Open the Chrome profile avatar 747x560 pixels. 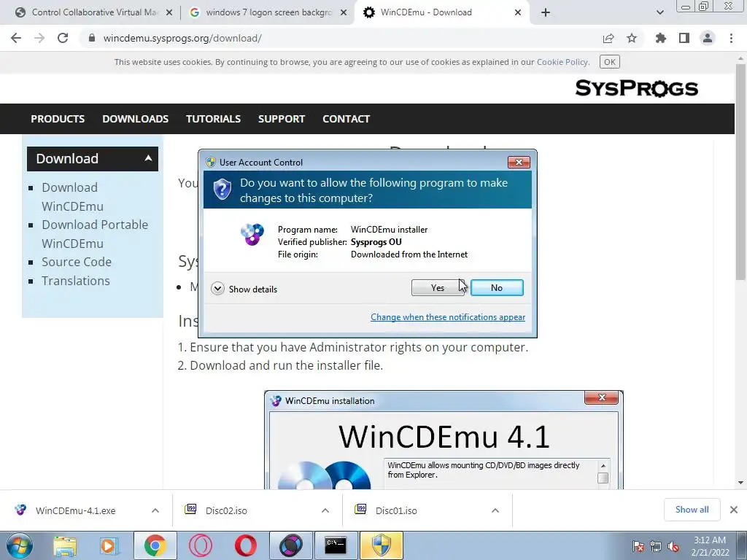tap(708, 38)
